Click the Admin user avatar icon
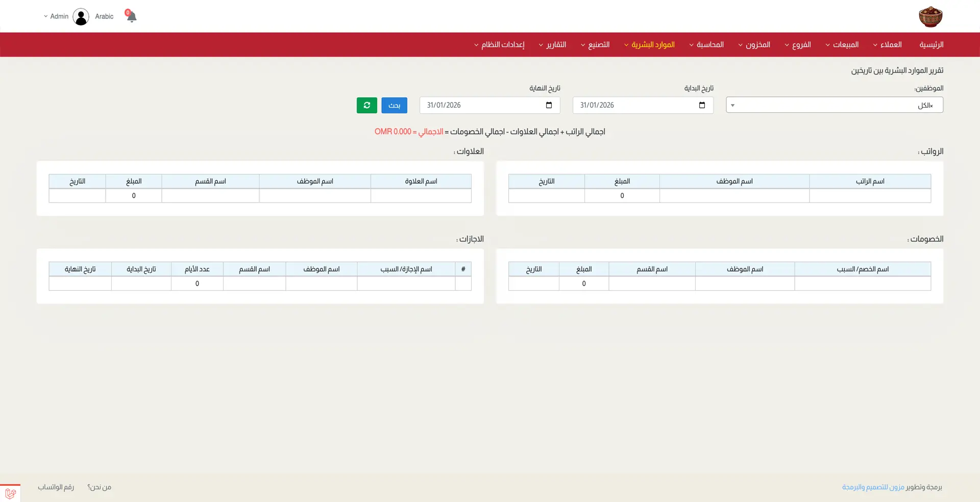980x502 pixels. [x=81, y=16]
